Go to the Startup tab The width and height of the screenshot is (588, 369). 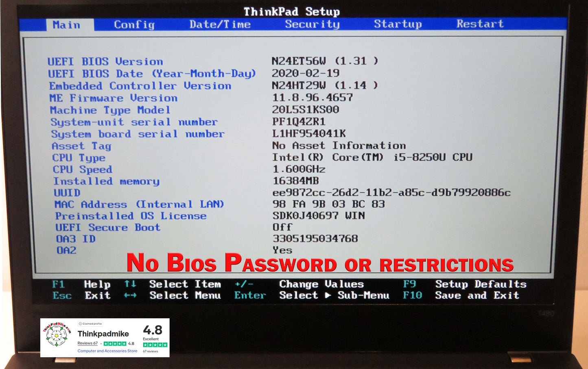398,24
